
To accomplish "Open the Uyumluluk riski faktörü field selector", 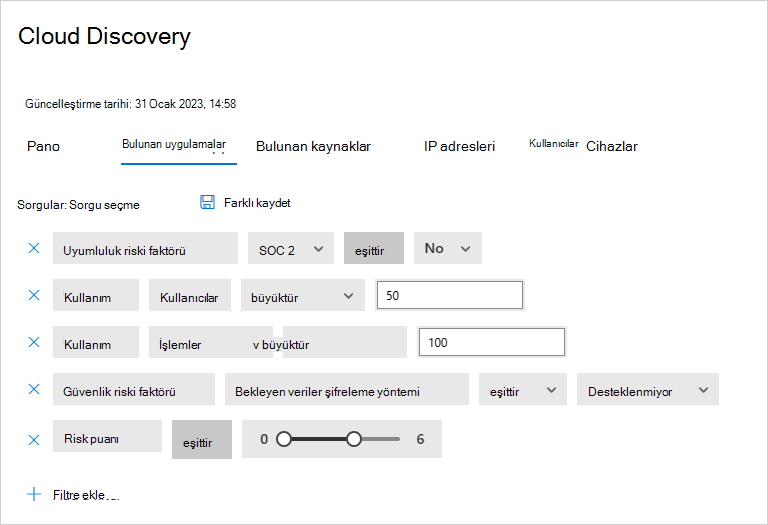I will 145,248.
